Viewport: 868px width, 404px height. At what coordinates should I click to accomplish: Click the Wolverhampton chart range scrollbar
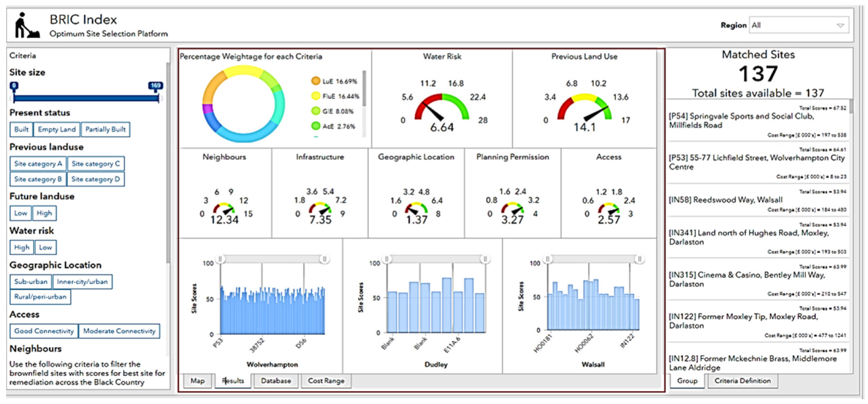coord(271,259)
